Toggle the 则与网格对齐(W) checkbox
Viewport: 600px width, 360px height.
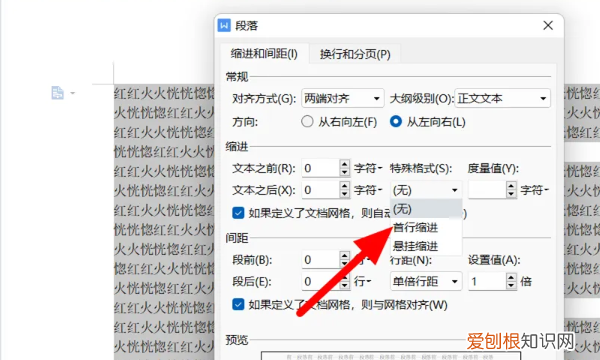[238, 305]
